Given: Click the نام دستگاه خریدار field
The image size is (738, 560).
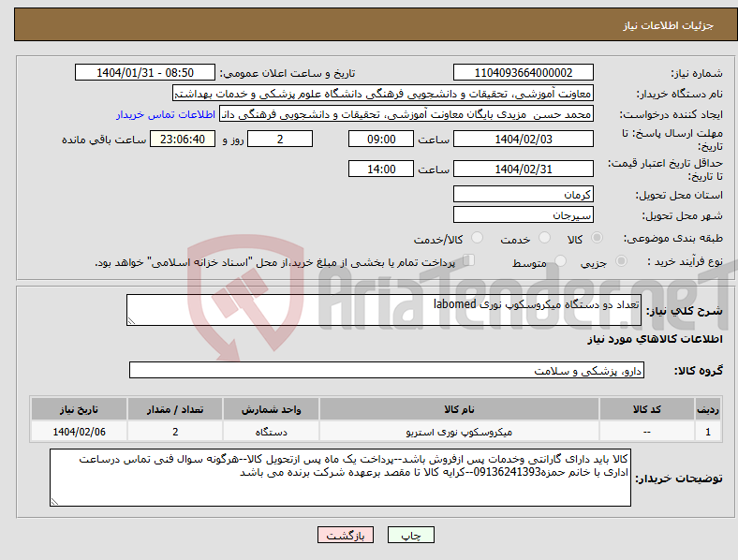Looking at the screenshot, I should click(x=383, y=93).
